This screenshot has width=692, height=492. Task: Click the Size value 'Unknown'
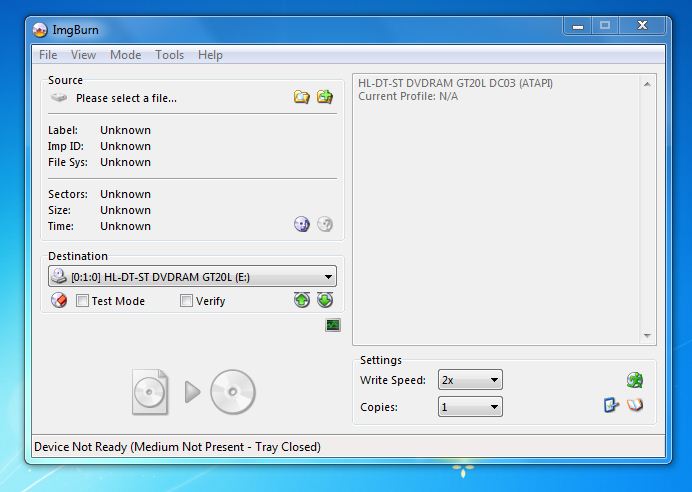(125, 210)
